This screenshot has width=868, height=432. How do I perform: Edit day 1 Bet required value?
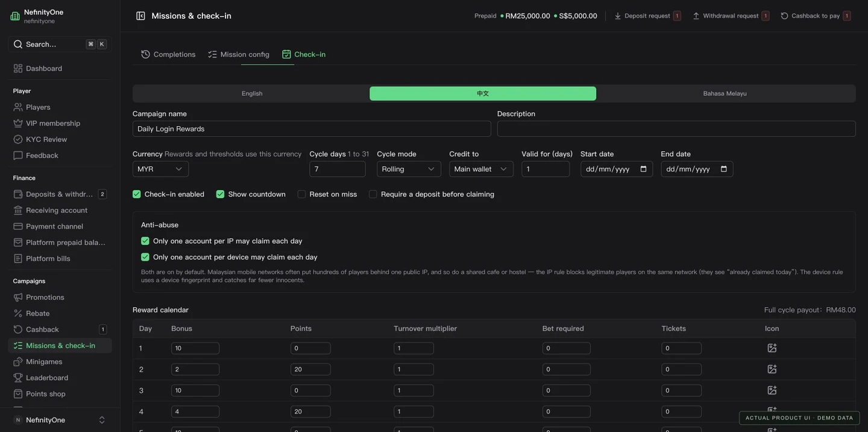pyautogui.click(x=567, y=348)
